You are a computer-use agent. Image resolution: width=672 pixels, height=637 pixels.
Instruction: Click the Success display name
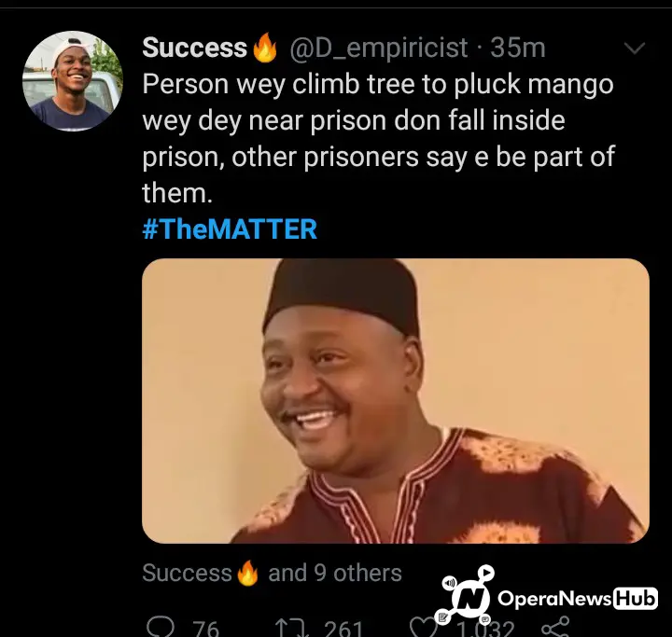[x=195, y=48]
